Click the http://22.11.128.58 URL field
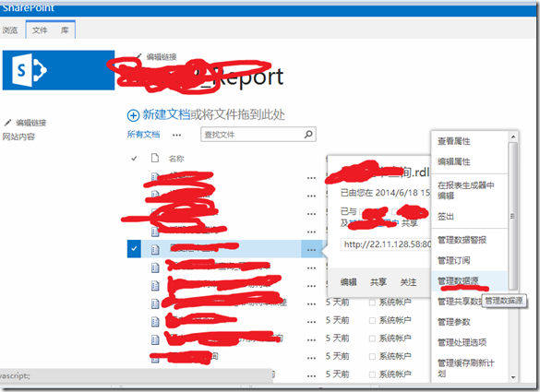 point(386,244)
